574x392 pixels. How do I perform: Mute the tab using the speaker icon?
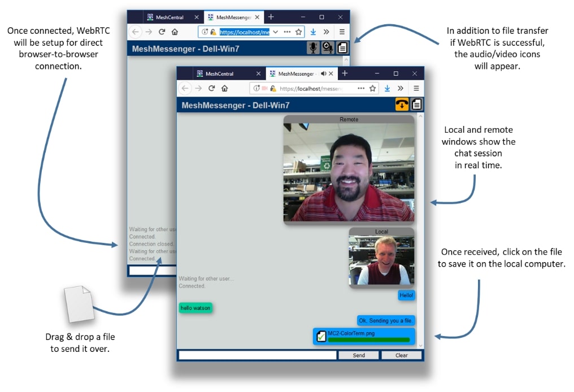pos(323,73)
